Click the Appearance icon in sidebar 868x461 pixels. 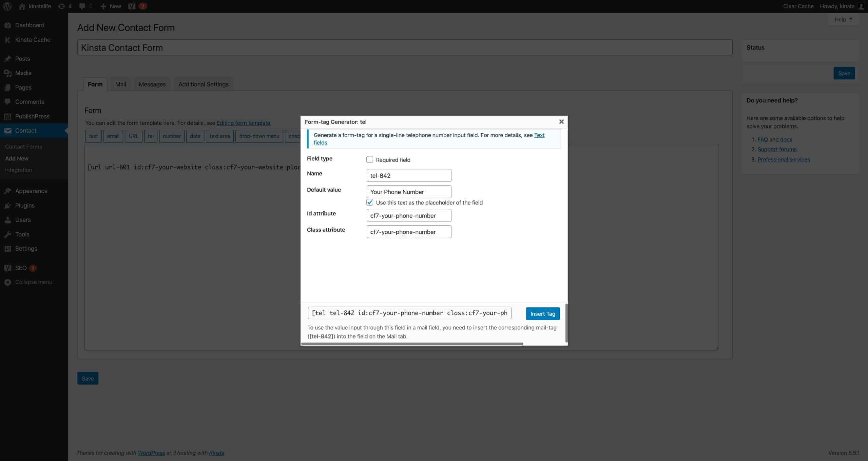click(7, 191)
